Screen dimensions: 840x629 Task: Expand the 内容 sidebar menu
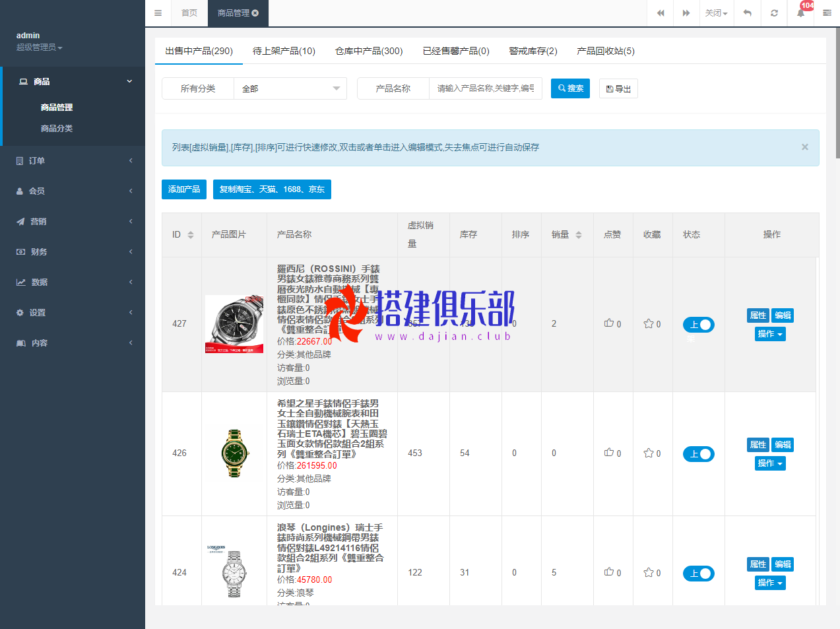[73, 343]
